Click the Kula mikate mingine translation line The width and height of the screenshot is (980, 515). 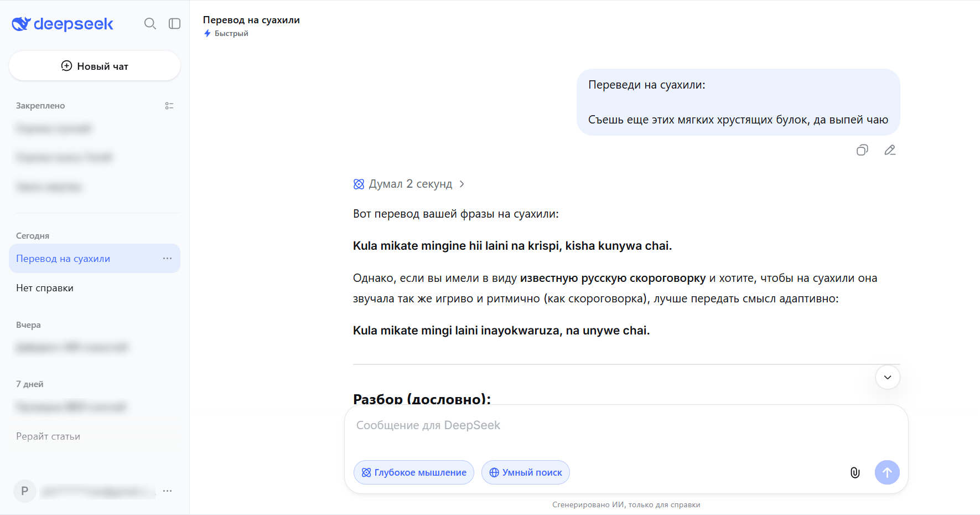coord(512,246)
